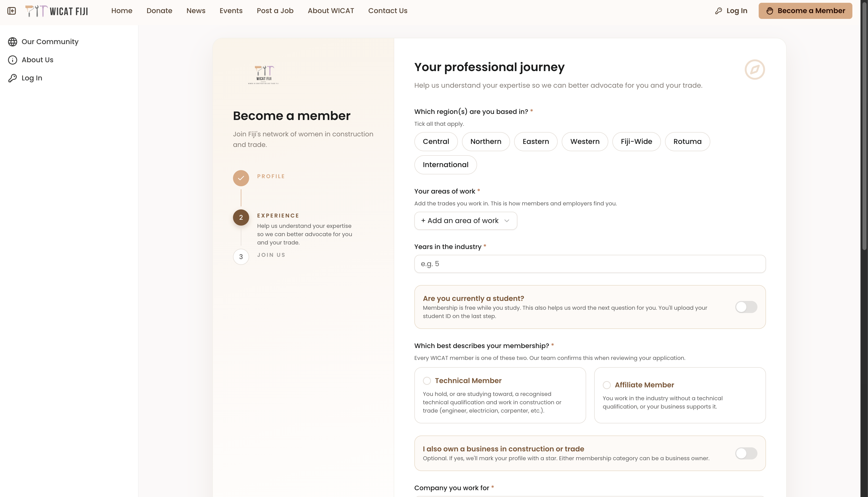
Task: Toggle the Fiji-Wide region chip
Action: [x=637, y=142]
